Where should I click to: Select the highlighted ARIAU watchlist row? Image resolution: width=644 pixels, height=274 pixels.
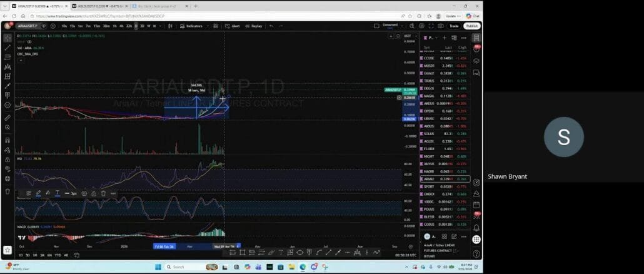pyautogui.click(x=445, y=179)
